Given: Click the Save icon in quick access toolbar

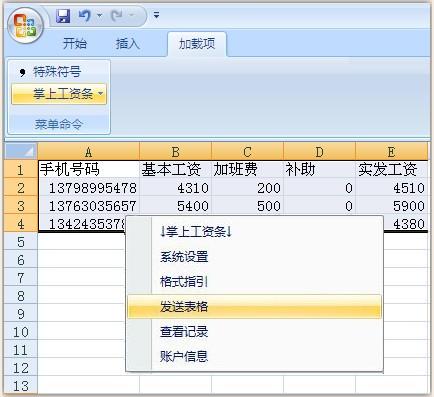Looking at the screenshot, I should (x=63, y=15).
